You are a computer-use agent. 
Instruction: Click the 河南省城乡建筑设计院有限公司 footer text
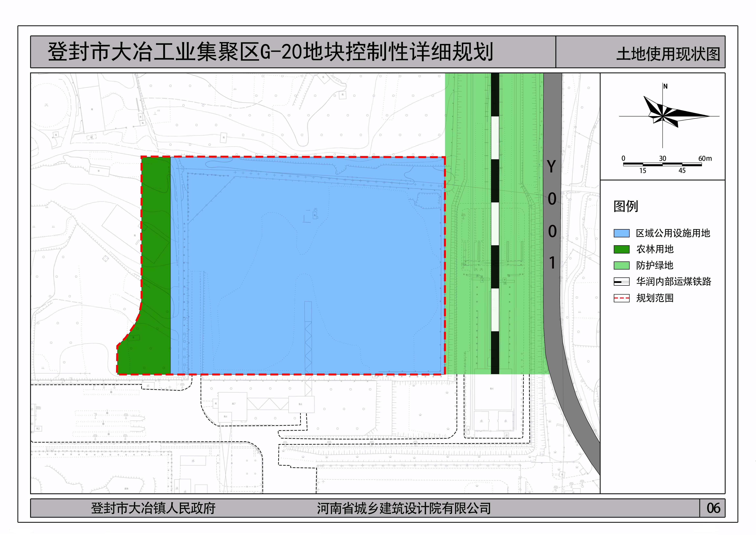coord(404,508)
